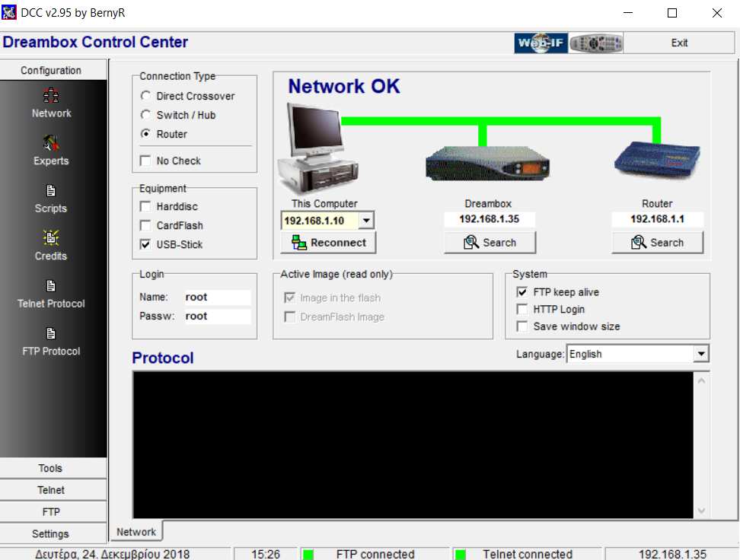740x560 pixels.
Task: Open the Scripts page icon
Action: point(51,191)
